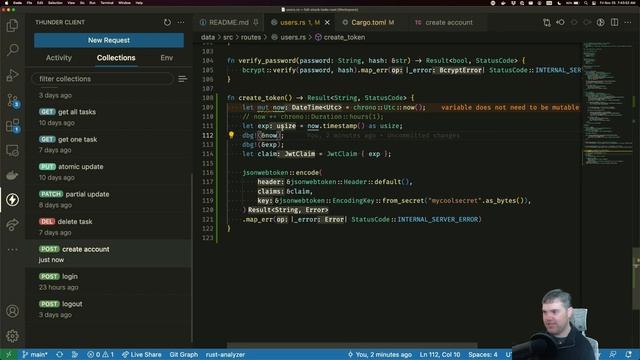The height and width of the screenshot is (360, 640).
Task: Select src in the breadcrumb
Action: pyautogui.click(x=228, y=37)
